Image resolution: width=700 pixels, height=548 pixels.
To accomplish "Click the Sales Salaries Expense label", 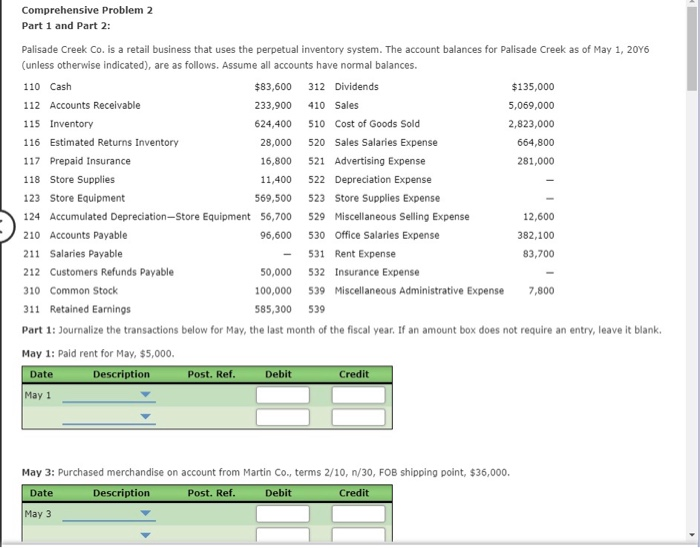I will coord(386,142).
